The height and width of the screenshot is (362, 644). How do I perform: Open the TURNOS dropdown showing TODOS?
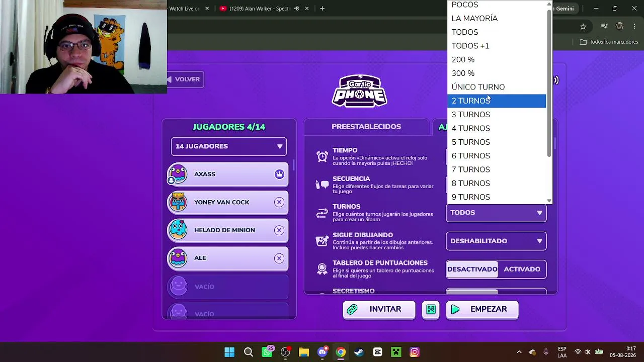(x=496, y=213)
